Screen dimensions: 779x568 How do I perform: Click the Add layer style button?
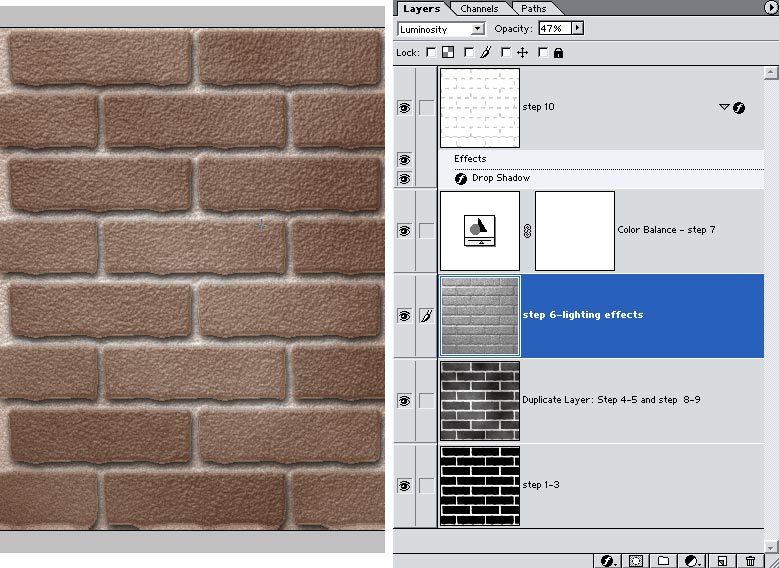608,561
